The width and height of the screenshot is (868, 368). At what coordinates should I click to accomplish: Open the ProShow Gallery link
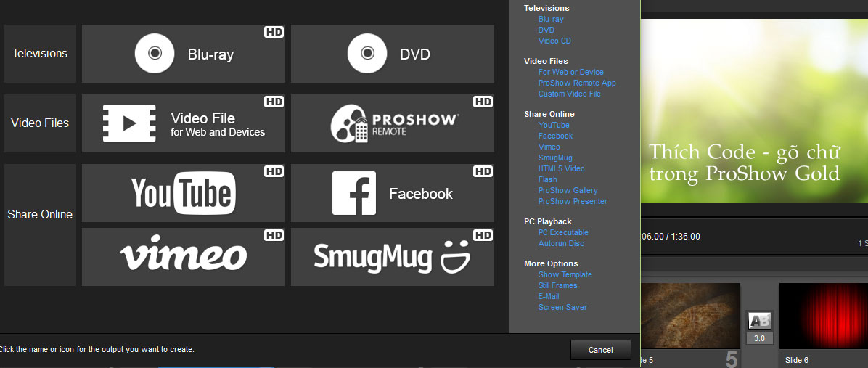pos(568,190)
